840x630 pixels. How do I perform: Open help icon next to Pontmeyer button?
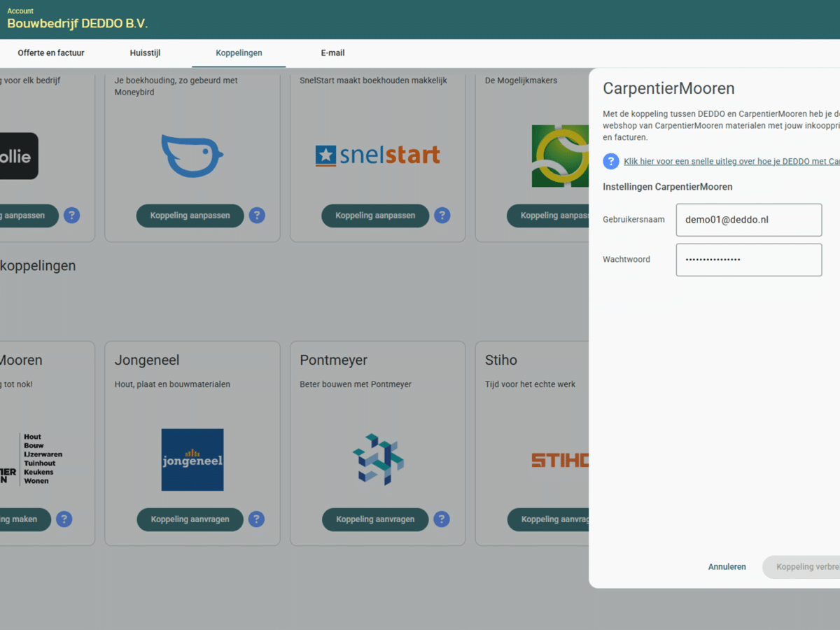(442, 519)
